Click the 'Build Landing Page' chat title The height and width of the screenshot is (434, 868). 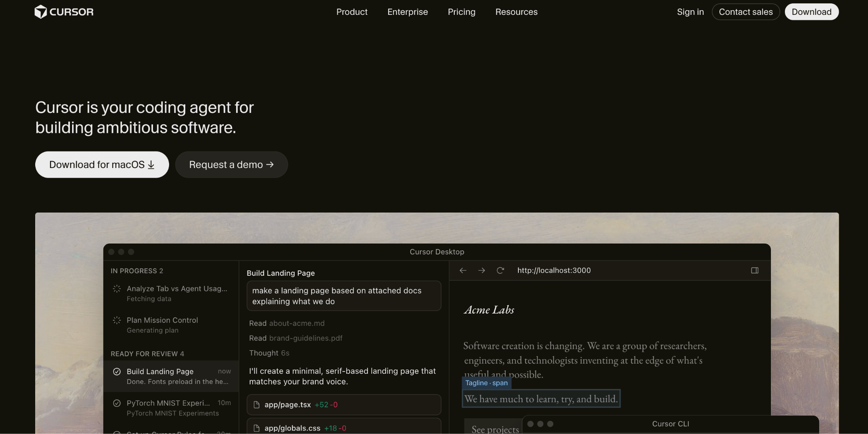point(281,273)
